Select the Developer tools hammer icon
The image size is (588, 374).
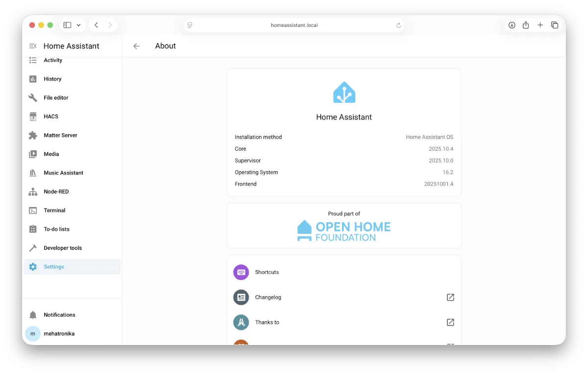pos(33,248)
